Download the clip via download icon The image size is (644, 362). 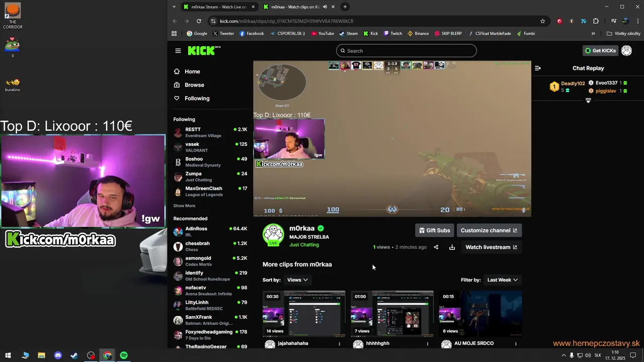point(452,247)
